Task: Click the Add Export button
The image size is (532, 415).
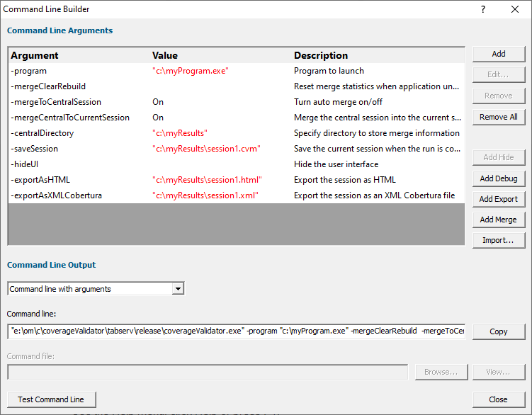Action: (499, 199)
